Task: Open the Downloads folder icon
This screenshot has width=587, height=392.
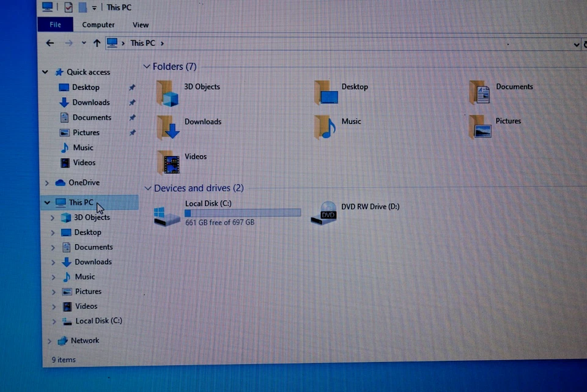Action: (x=167, y=127)
